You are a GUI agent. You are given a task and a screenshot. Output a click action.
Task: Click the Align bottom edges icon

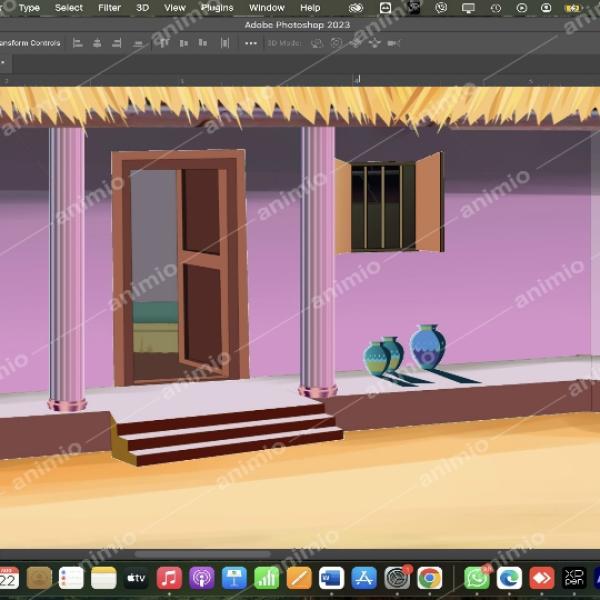coord(203,43)
